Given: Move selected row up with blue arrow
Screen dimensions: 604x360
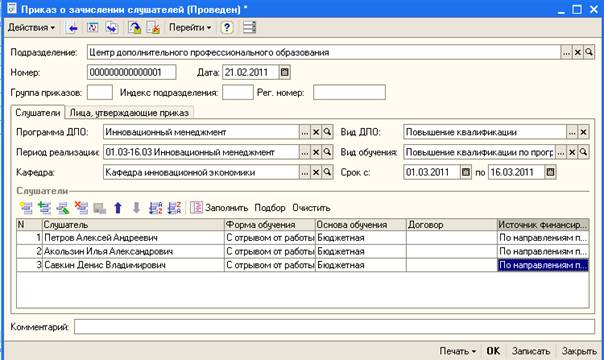Looking at the screenshot, I should [x=118, y=208].
